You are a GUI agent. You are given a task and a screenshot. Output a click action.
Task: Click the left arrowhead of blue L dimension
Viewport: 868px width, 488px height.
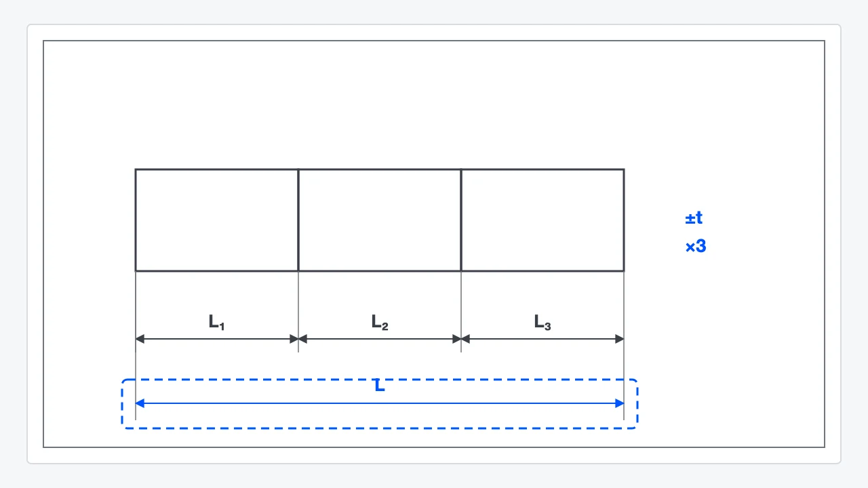(x=140, y=403)
